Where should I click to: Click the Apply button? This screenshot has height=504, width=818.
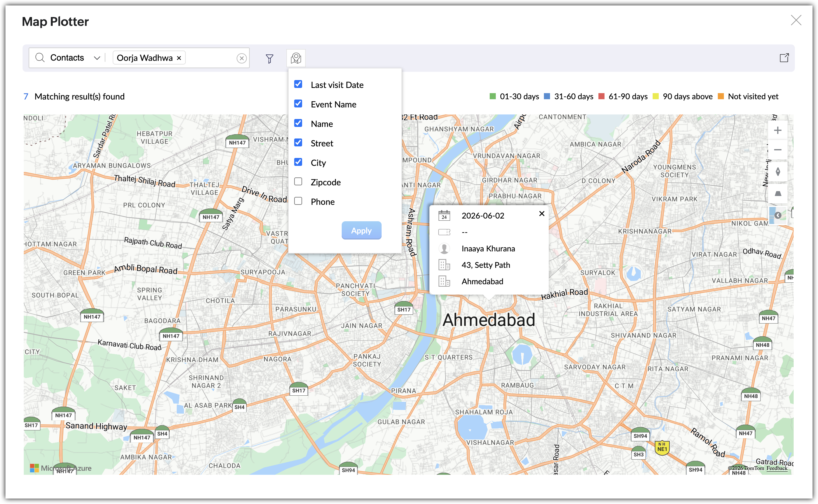361,230
